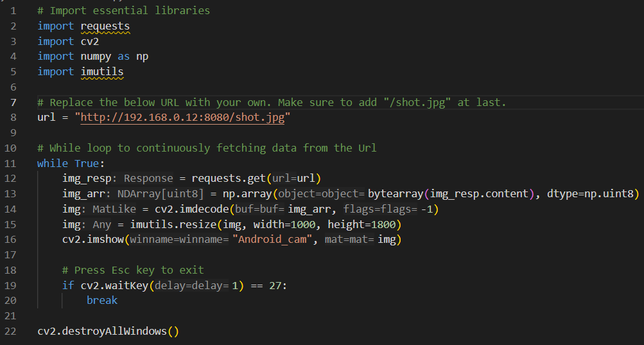This screenshot has height=345, width=644.
Task: Click 'imutils.resize' call on line 15
Action: [x=173, y=224]
